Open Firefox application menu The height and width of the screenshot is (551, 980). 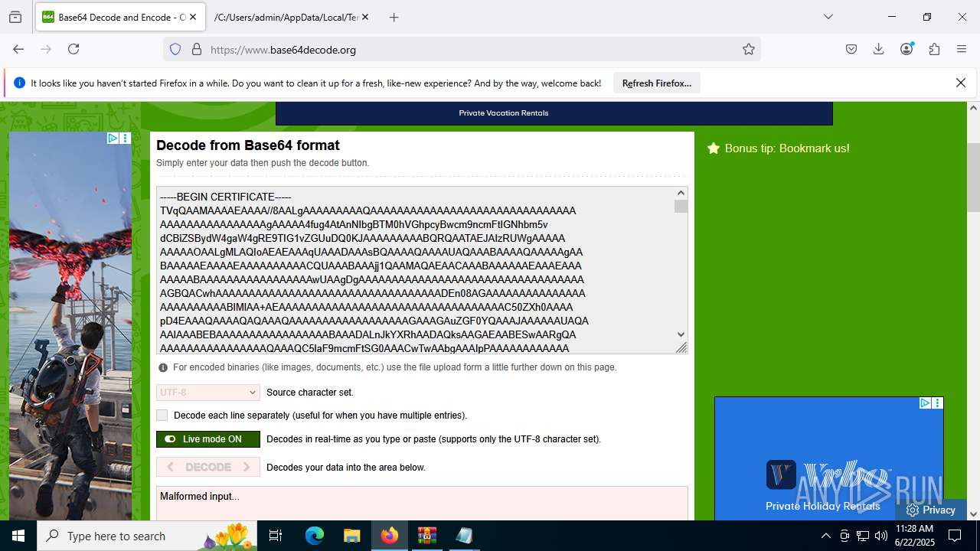(x=962, y=49)
